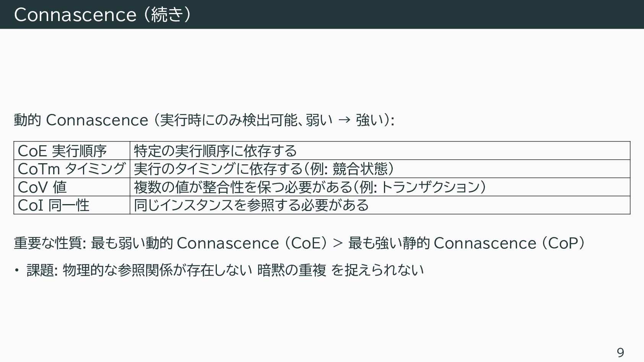The width and height of the screenshot is (644, 362).
Task: Select the "CoE 実行順序" table cell
Action: 62,151
